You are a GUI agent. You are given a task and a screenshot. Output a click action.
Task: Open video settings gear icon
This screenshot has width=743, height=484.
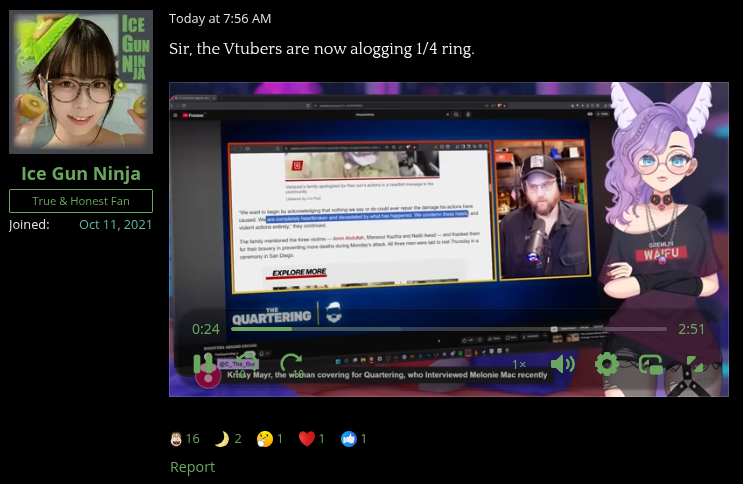pyautogui.click(x=607, y=364)
